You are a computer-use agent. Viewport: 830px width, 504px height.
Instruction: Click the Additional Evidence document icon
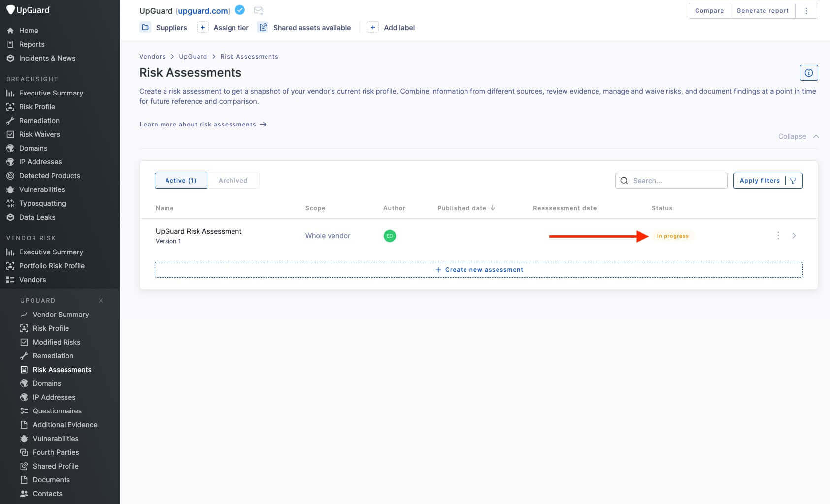(x=24, y=425)
